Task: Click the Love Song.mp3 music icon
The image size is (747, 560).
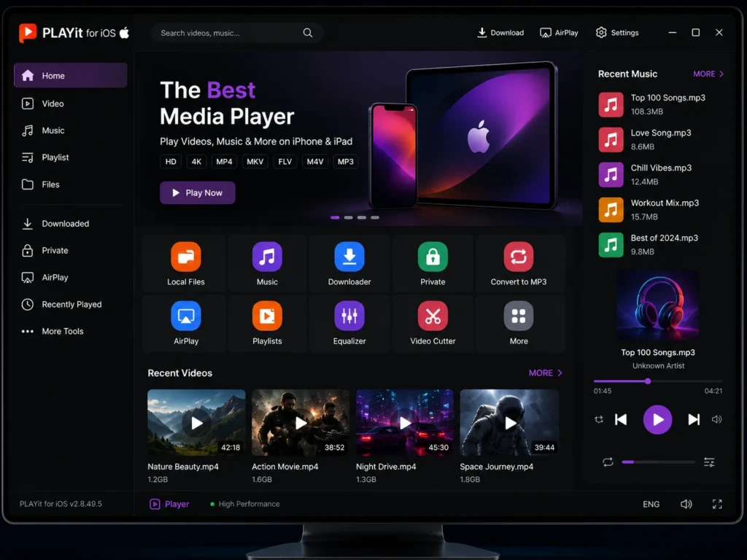Action: [x=611, y=139]
